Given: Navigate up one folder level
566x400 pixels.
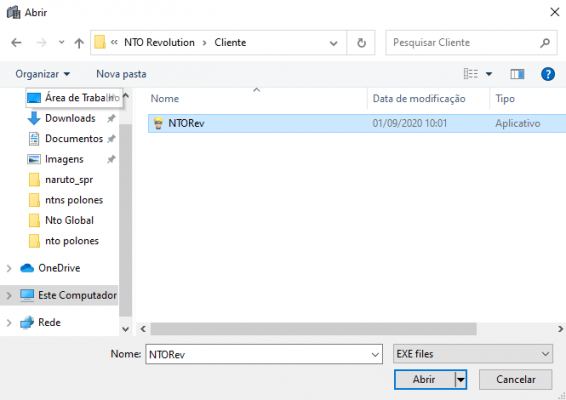Looking at the screenshot, I should coord(79,43).
